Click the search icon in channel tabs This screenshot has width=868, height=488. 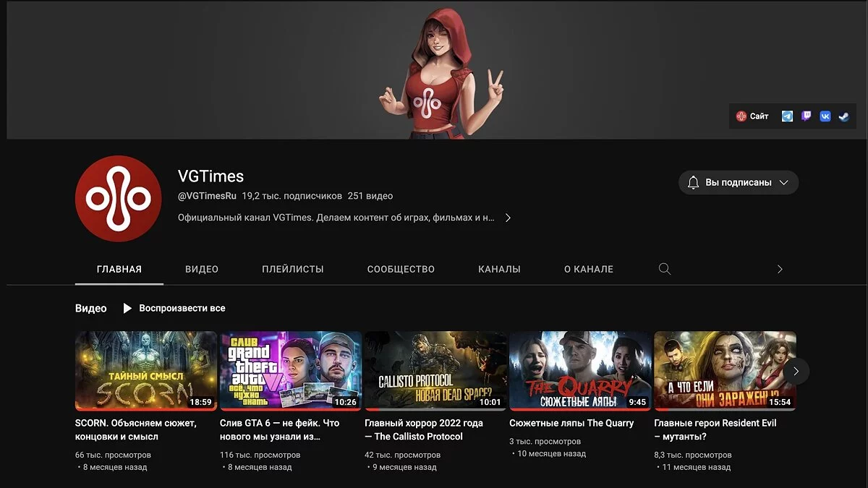click(x=665, y=269)
